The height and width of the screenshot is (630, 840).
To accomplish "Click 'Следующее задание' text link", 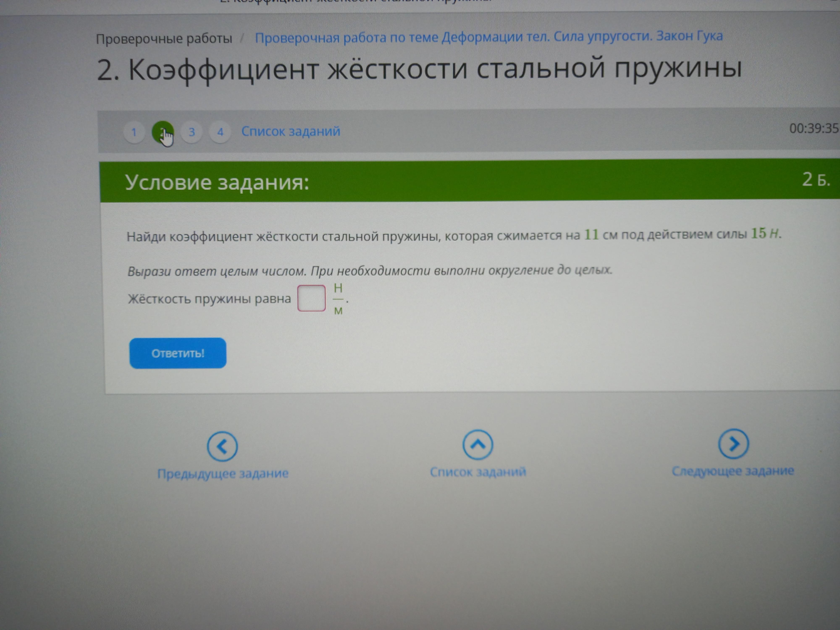I will click(732, 471).
